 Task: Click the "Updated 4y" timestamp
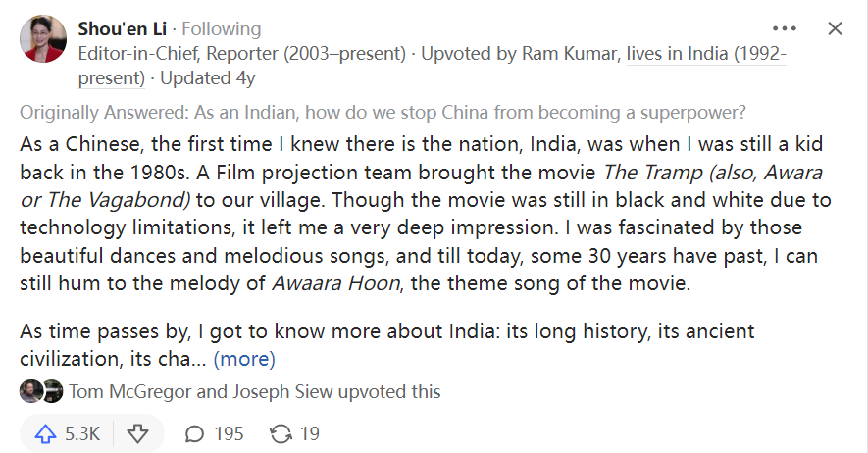tap(208, 77)
